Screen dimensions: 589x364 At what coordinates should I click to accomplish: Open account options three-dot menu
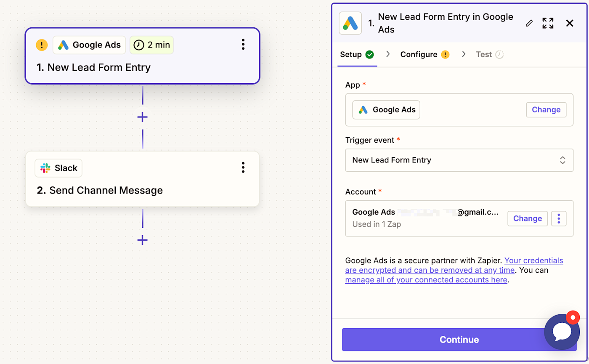tap(559, 218)
